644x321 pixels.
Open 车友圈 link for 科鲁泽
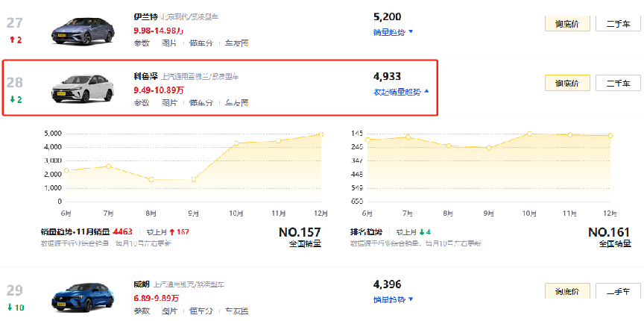point(236,102)
